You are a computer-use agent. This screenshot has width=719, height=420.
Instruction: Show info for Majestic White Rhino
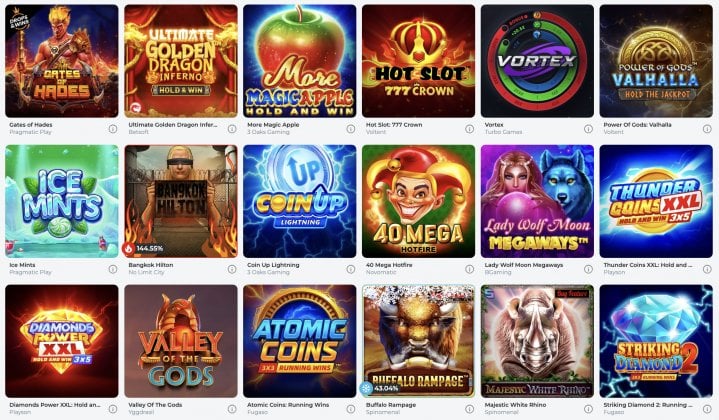[x=588, y=409]
